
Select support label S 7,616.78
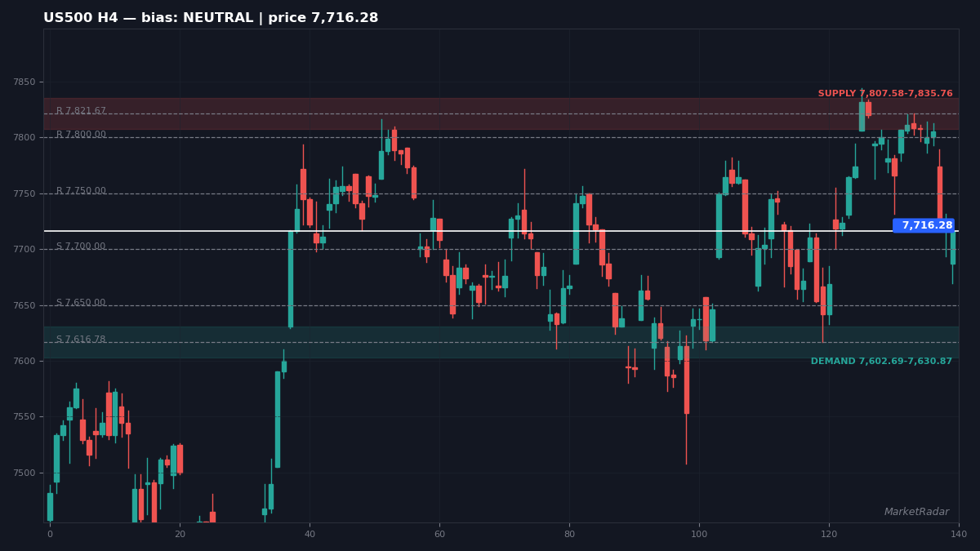[x=81, y=340]
